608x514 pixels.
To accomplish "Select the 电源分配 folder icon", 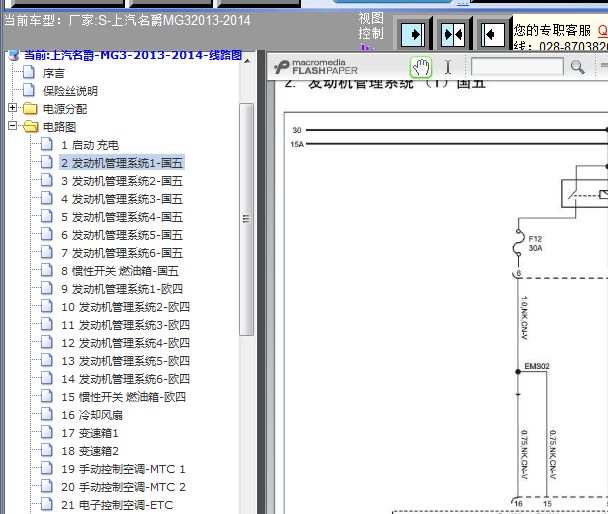I will point(30,109).
